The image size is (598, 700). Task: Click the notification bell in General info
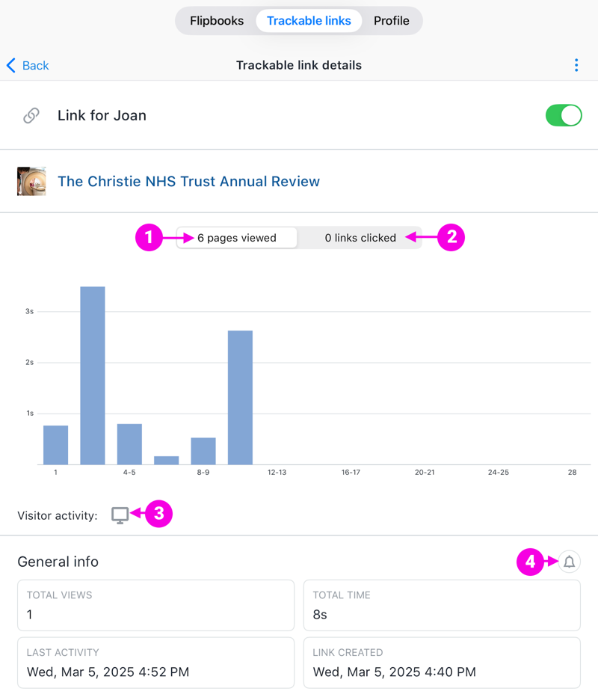pyautogui.click(x=569, y=562)
